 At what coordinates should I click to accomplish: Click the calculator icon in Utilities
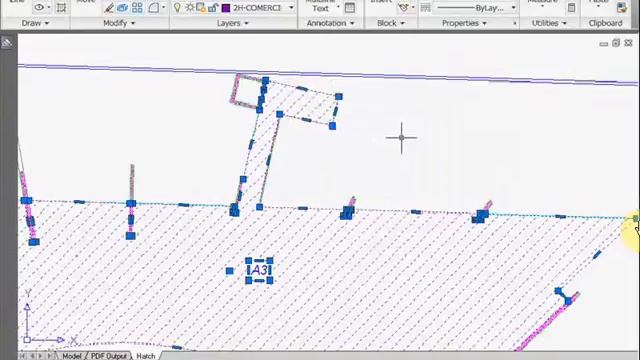571,8
